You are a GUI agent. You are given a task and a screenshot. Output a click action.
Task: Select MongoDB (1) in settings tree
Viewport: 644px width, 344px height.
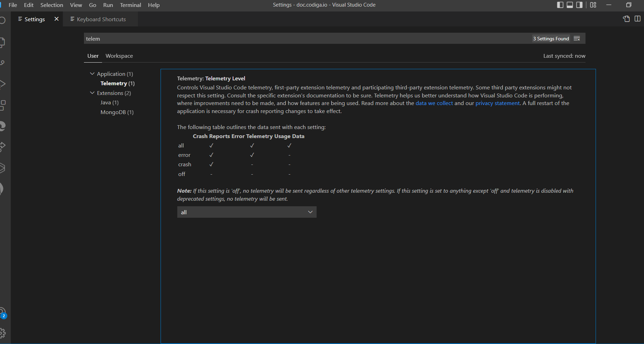coord(117,112)
